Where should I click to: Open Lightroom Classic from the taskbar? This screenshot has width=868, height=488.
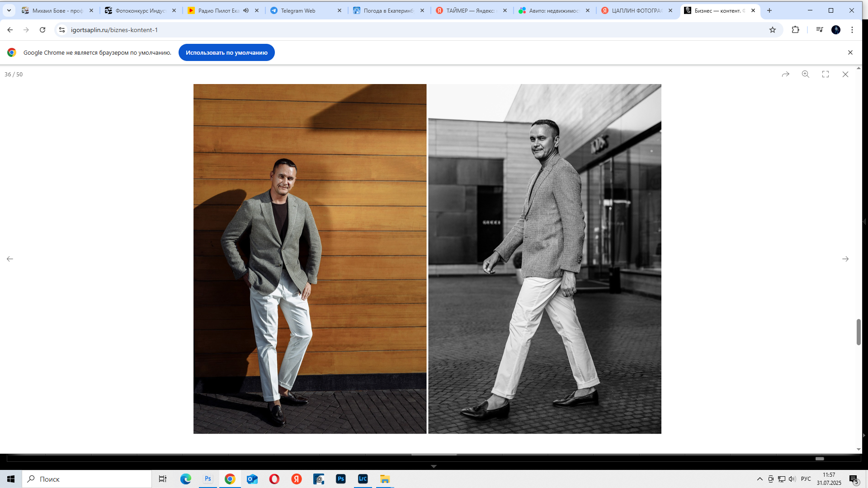click(x=363, y=479)
